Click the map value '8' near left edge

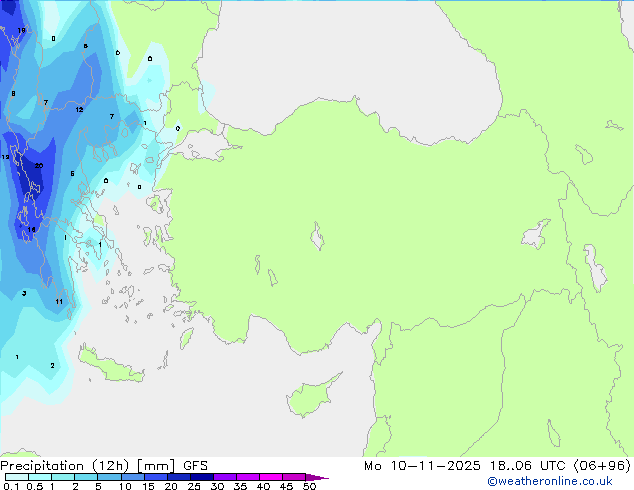coord(13,94)
